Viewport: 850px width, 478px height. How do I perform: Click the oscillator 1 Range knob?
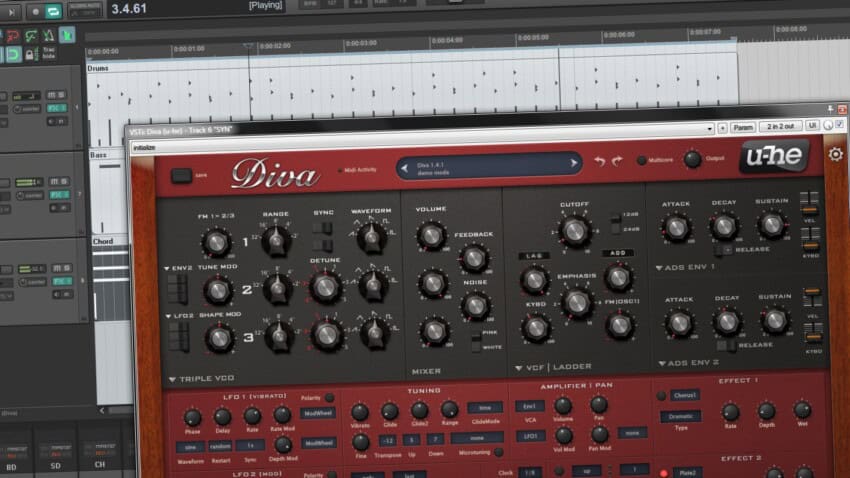pos(276,240)
